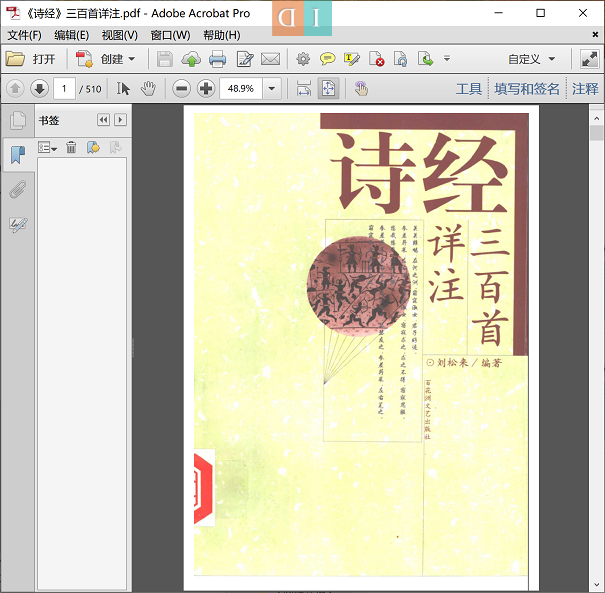Click the extract page icon
Screen dimensions: 605x593
coord(425,59)
